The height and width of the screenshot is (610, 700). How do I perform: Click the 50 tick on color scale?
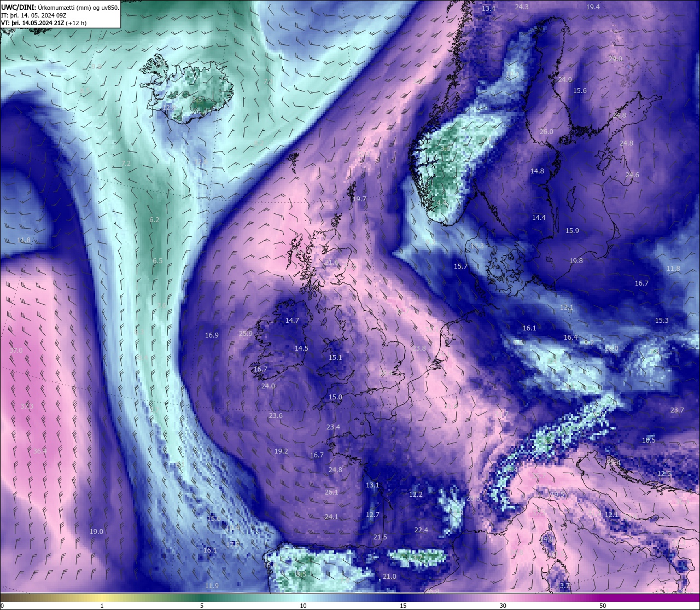(602, 605)
